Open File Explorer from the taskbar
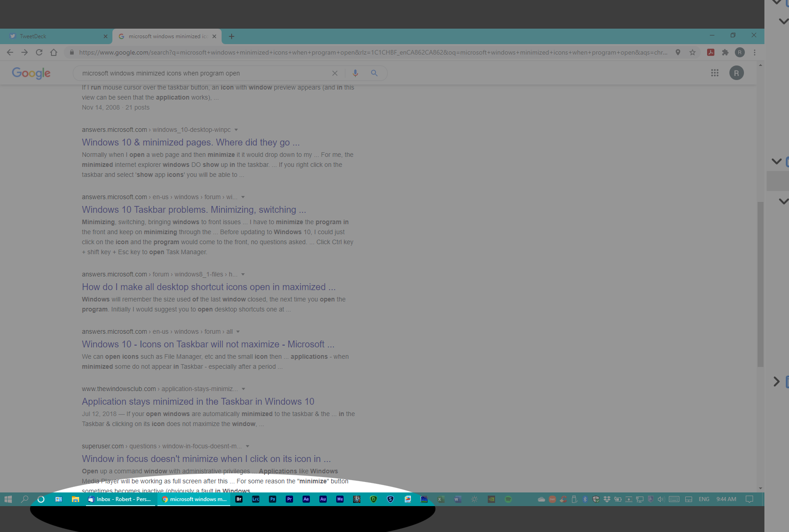This screenshot has height=532, width=789. pyautogui.click(x=76, y=499)
